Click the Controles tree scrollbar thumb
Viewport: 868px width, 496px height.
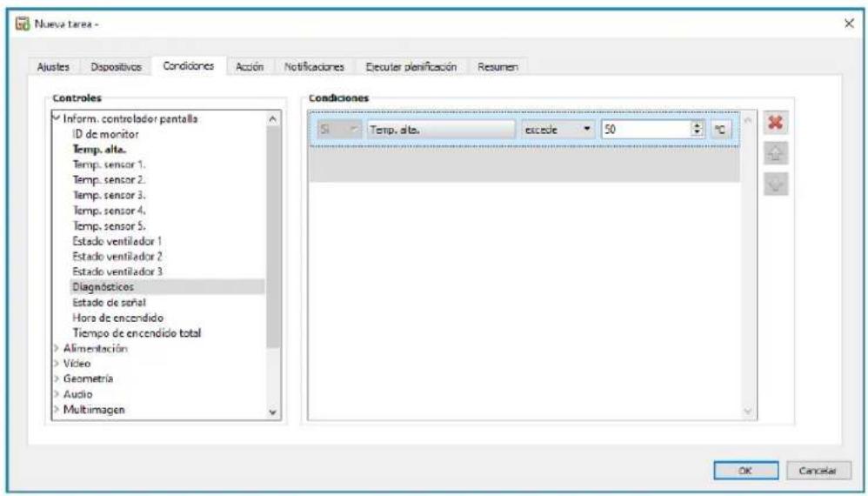pos(272,238)
